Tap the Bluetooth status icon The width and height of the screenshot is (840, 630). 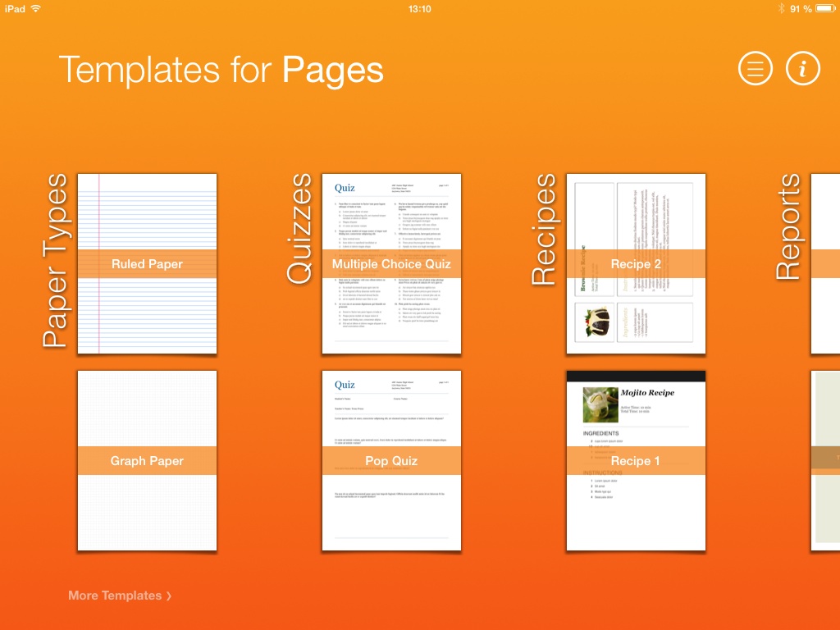pyautogui.click(x=781, y=9)
